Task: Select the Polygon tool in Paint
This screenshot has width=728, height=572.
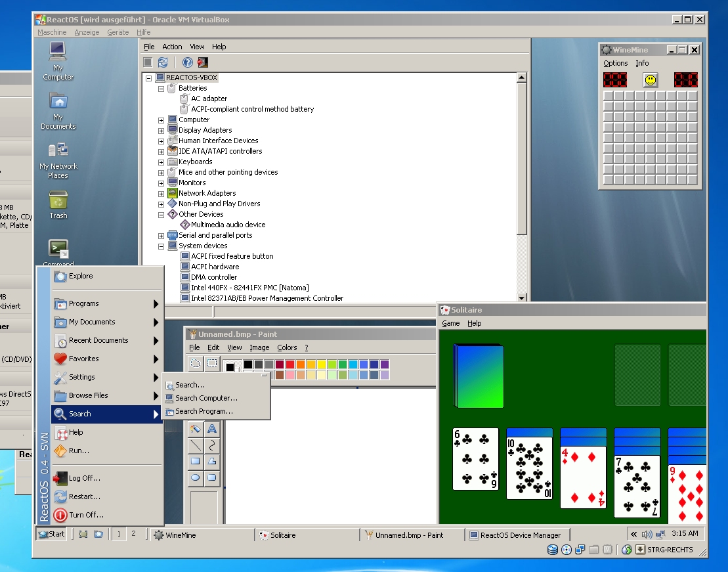Action: point(212,462)
